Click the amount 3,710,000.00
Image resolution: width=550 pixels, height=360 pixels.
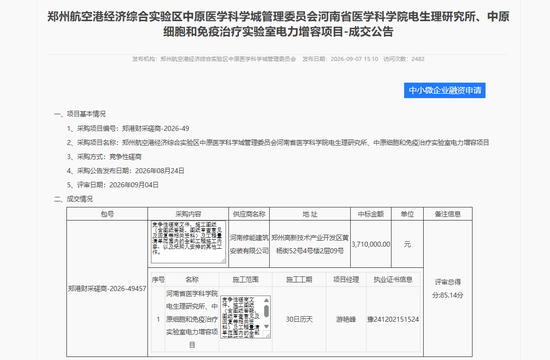tap(371, 244)
